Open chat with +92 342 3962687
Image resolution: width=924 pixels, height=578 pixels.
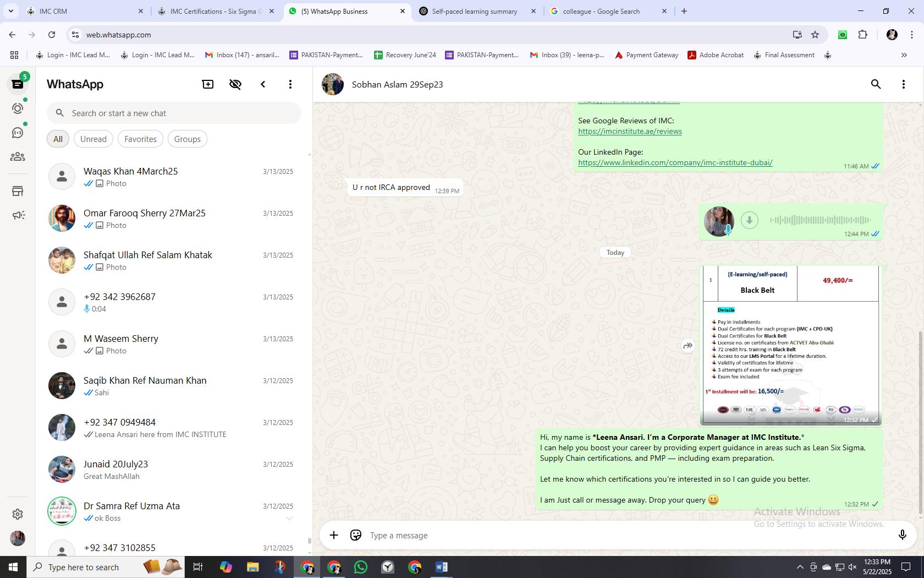173,302
